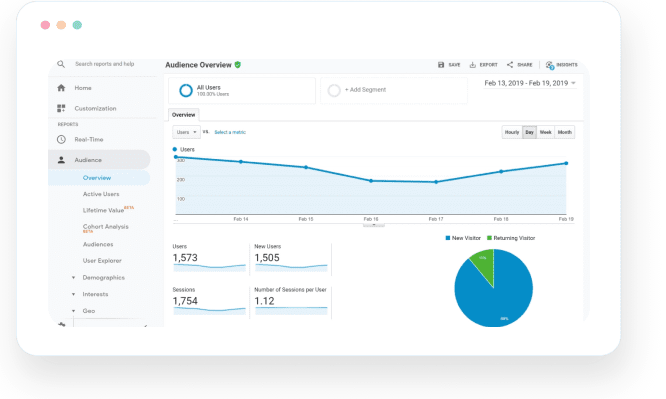Click the Feb 14 axis label
Screen dimensions: 666x399
point(241,219)
